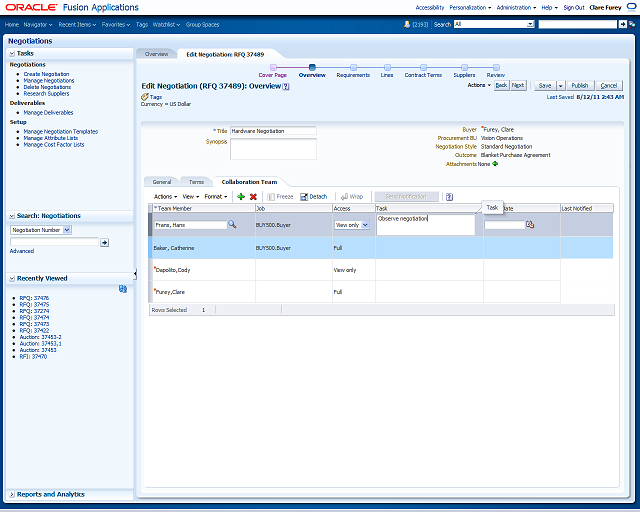Click the Publish button
Viewport: 640px width, 512px height.
coord(580,86)
